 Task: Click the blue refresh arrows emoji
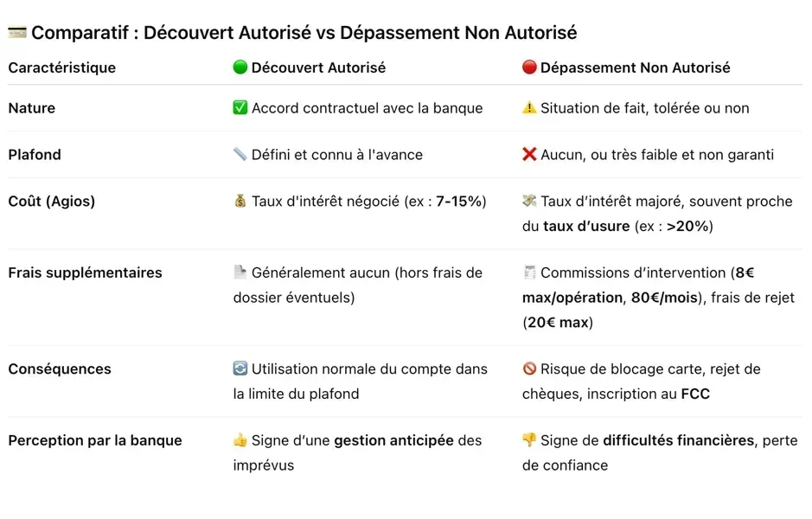click(240, 369)
